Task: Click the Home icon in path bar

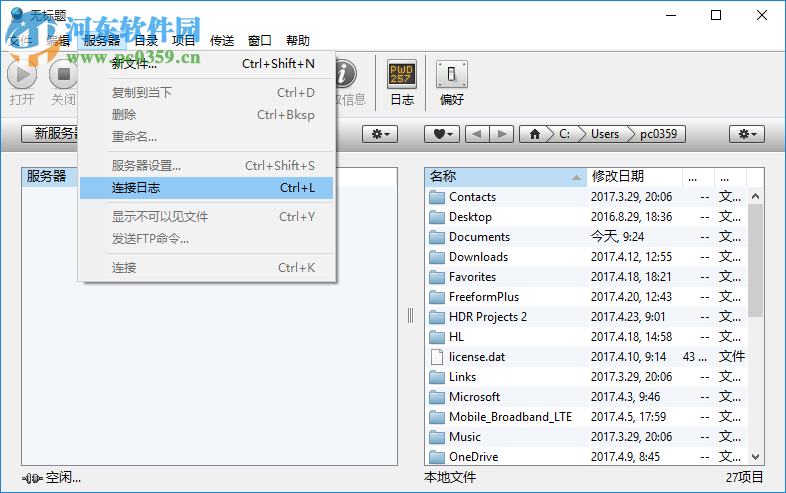Action: click(534, 134)
